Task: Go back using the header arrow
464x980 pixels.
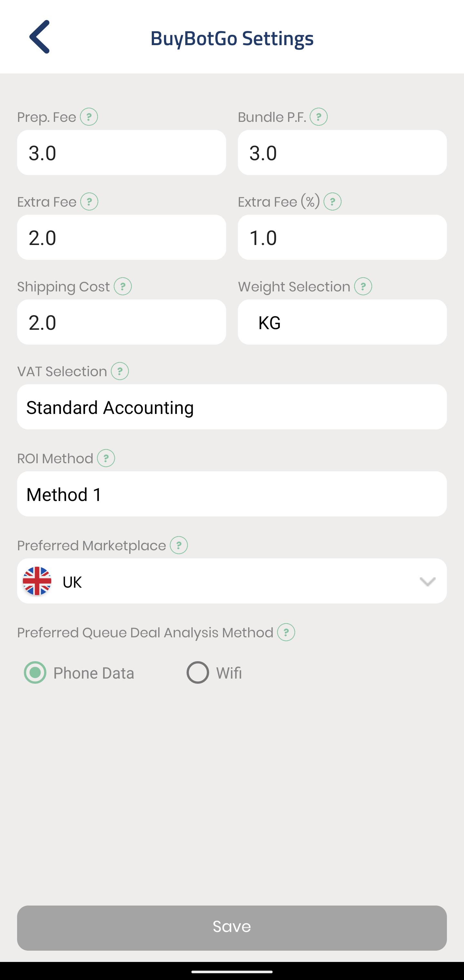Action: pos(40,37)
